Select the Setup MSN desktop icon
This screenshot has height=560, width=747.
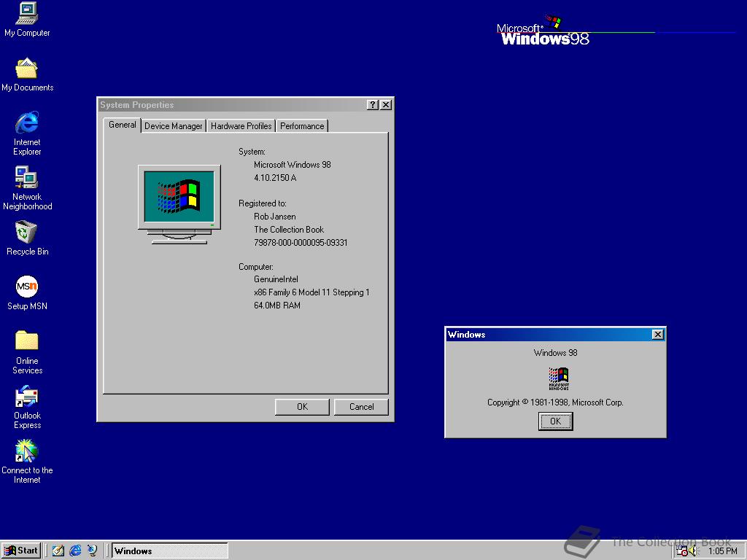[x=27, y=293]
